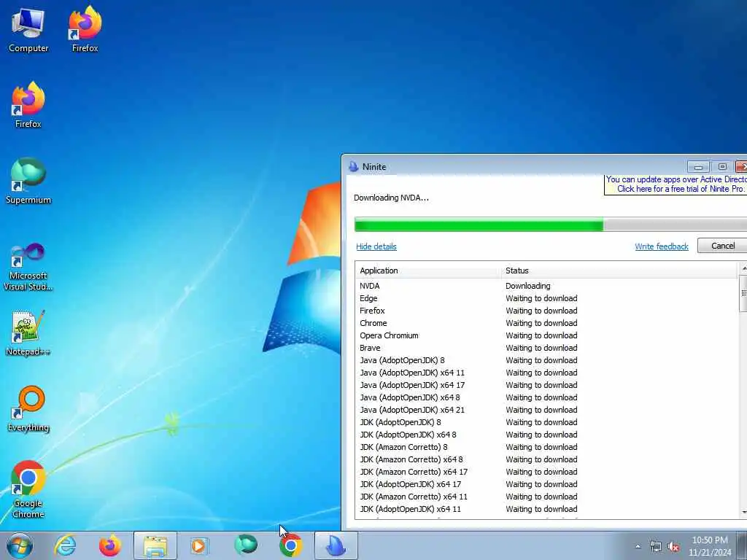Open Windows Explorer from the taskbar
747x560 pixels.
tap(155, 545)
